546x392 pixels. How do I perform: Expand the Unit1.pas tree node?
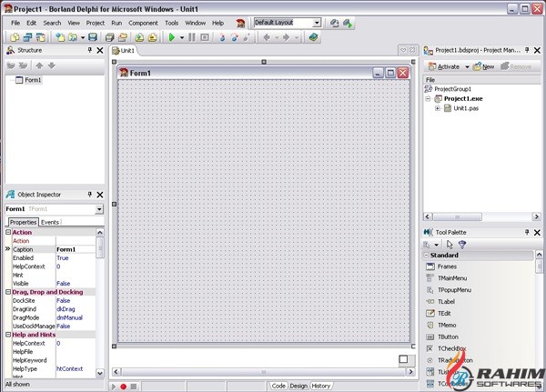tap(438, 108)
